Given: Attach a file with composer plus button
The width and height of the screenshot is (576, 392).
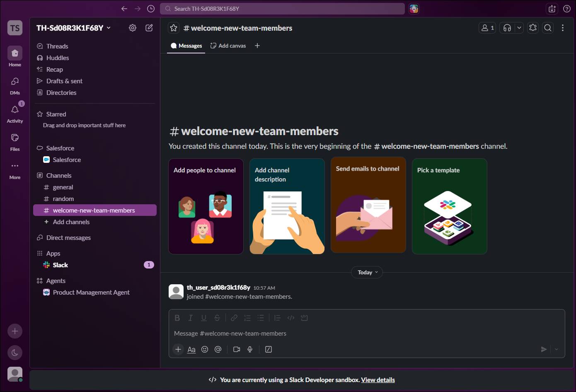Looking at the screenshot, I should pos(178,349).
